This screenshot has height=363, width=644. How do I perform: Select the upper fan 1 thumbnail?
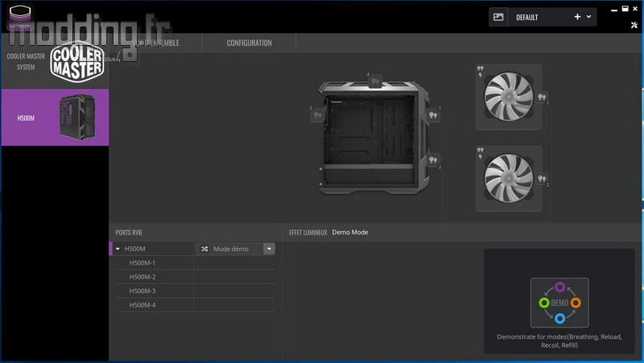[509, 97]
